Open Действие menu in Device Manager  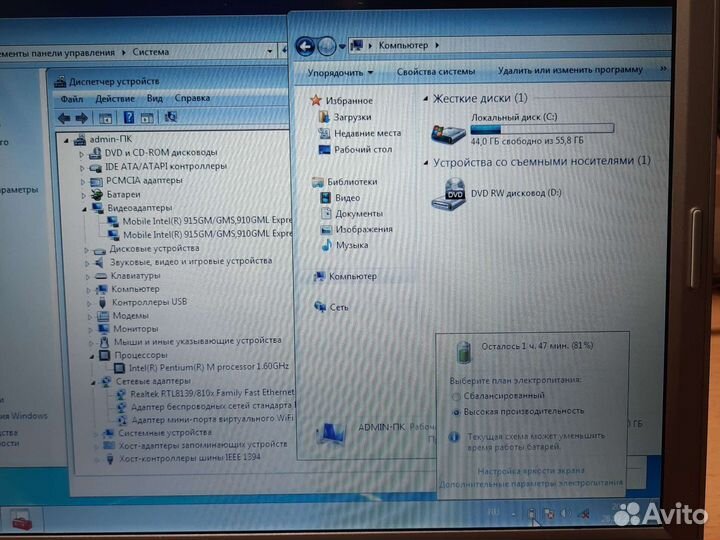tap(115, 99)
